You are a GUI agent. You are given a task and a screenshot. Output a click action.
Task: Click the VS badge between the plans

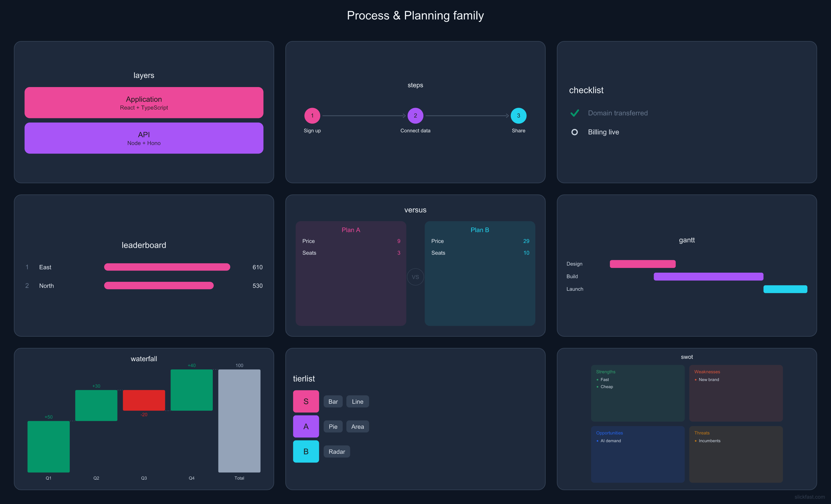click(x=415, y=277)
